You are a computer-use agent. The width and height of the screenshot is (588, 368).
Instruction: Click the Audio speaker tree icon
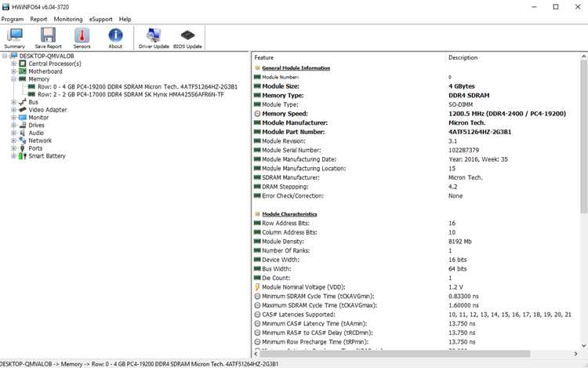click(x=23, y=133)
